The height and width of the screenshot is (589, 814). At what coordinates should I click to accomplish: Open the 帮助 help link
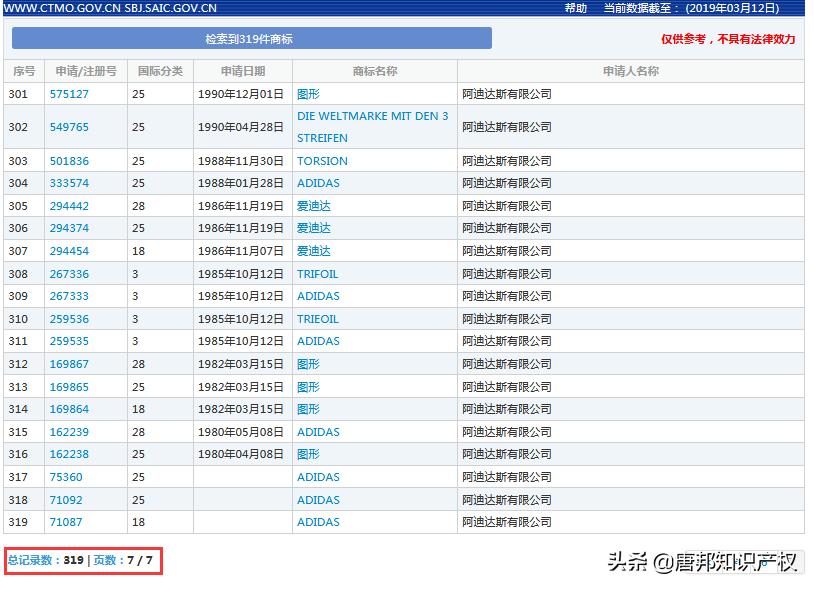coord(573,8)
